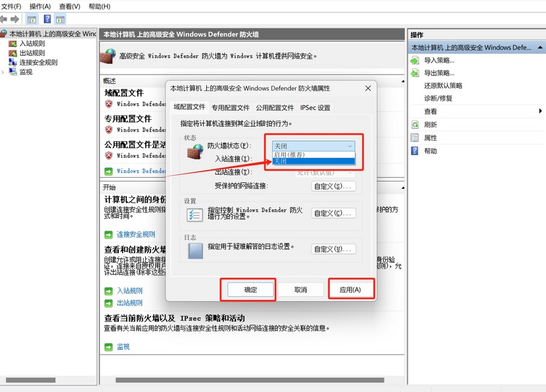
Task: Click the 出站规则 icon in the tree
Action: coord(13,53)
